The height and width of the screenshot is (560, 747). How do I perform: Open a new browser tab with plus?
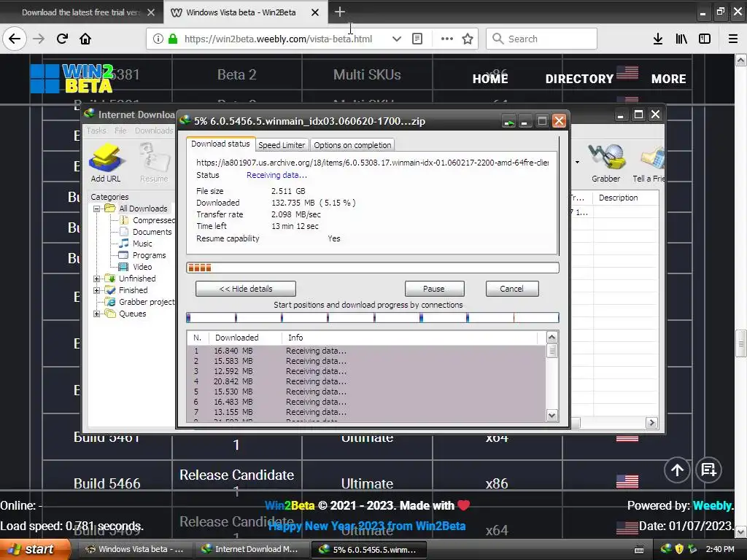pos(340,12)
